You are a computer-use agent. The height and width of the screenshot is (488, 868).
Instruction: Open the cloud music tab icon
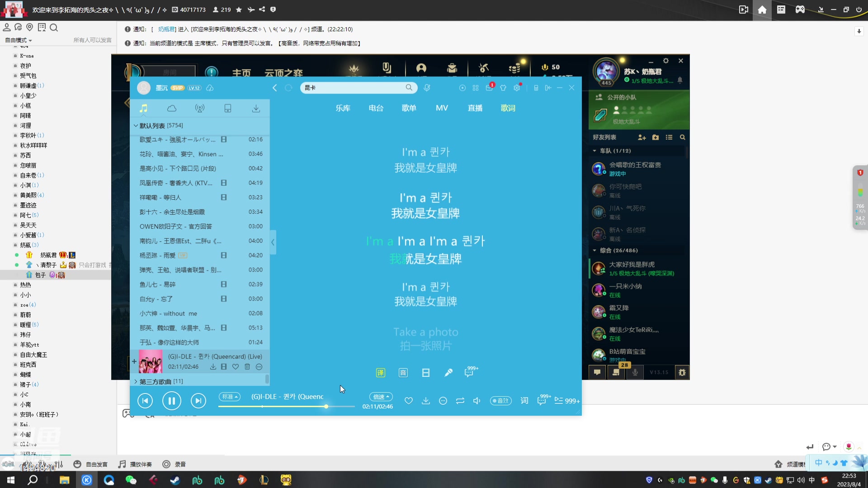172,108
